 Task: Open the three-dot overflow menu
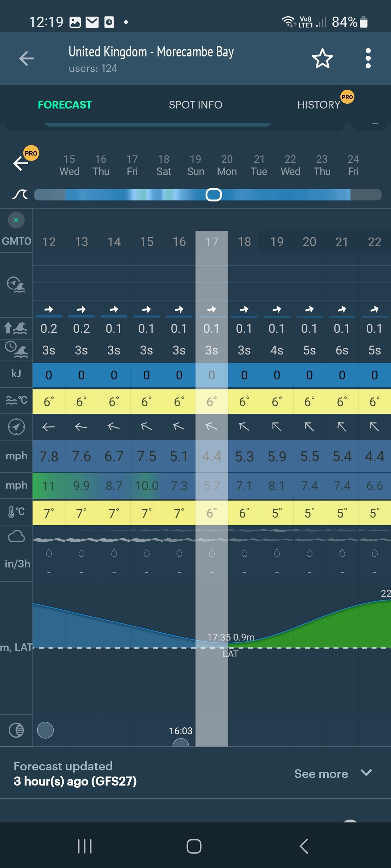click(368, 59)
